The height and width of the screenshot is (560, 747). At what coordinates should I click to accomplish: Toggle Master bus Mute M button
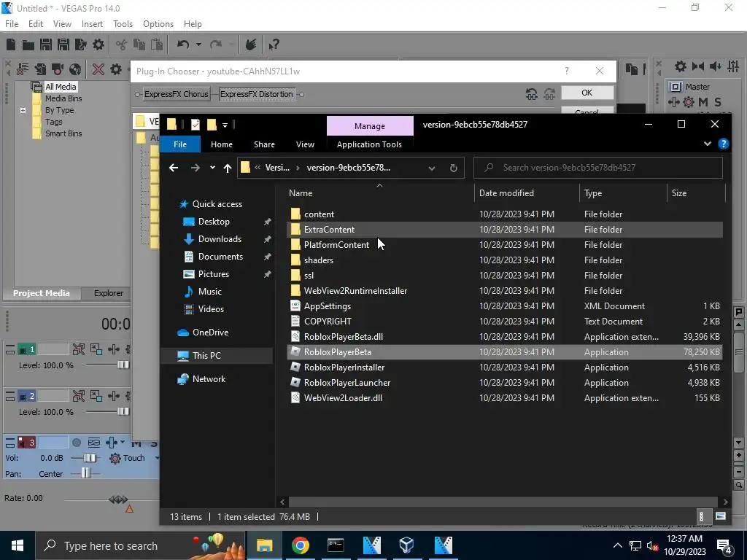point(703,102)
